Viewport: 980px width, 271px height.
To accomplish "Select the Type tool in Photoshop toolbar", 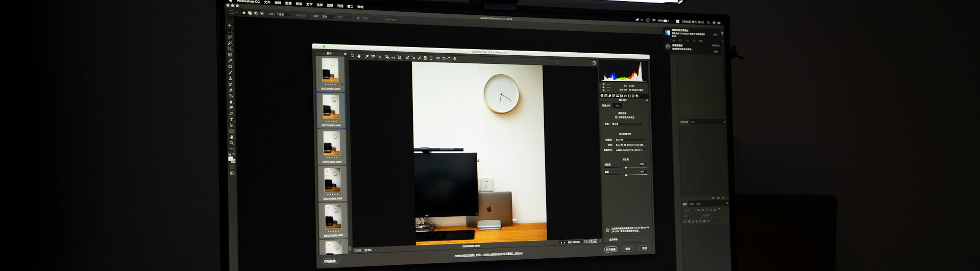I will (x=231, y=120).
